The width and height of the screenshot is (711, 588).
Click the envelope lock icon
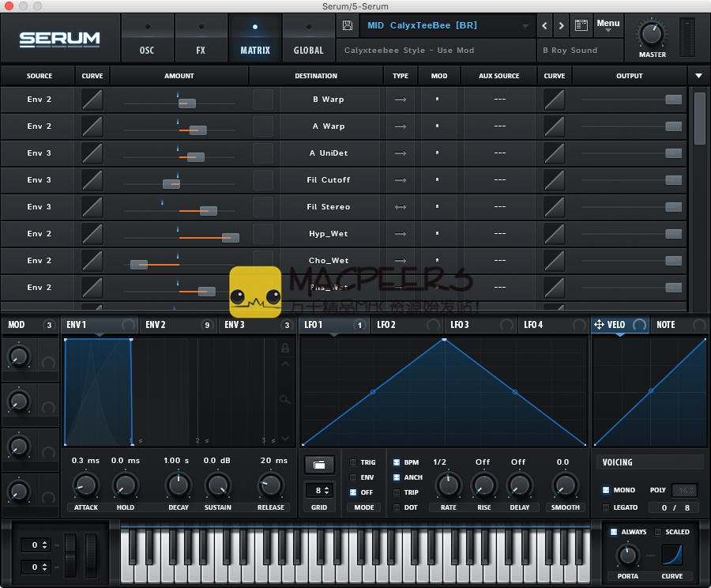coord(284,349)
